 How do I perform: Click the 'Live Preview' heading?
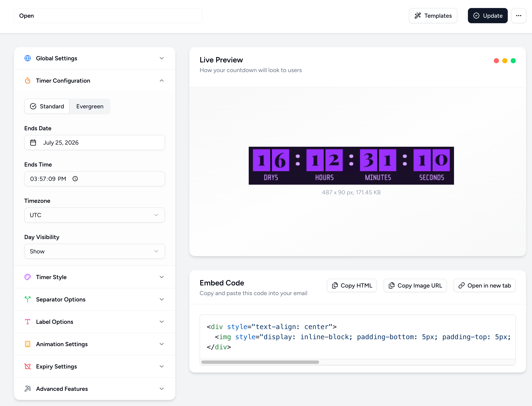tap(221, 60)
